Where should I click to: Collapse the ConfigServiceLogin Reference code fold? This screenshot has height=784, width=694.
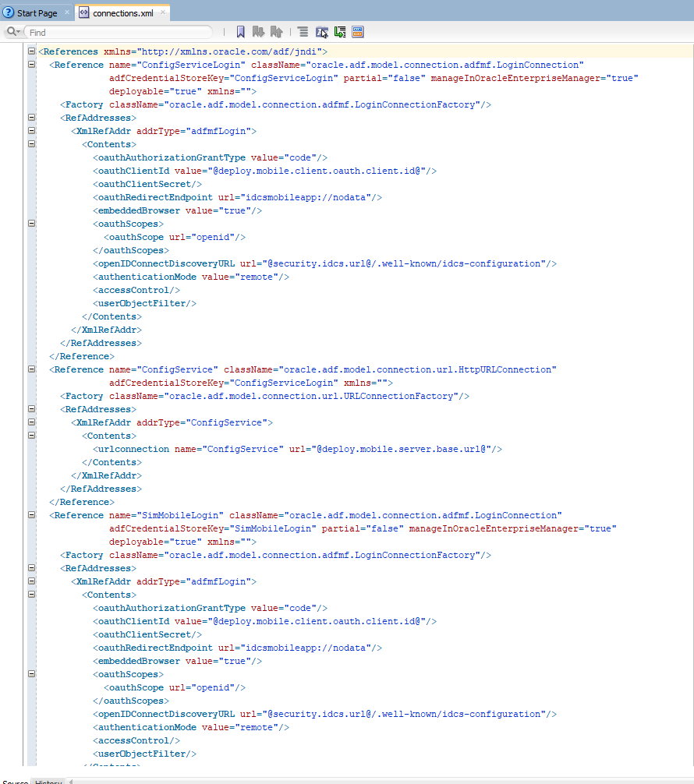click(31, 65)
